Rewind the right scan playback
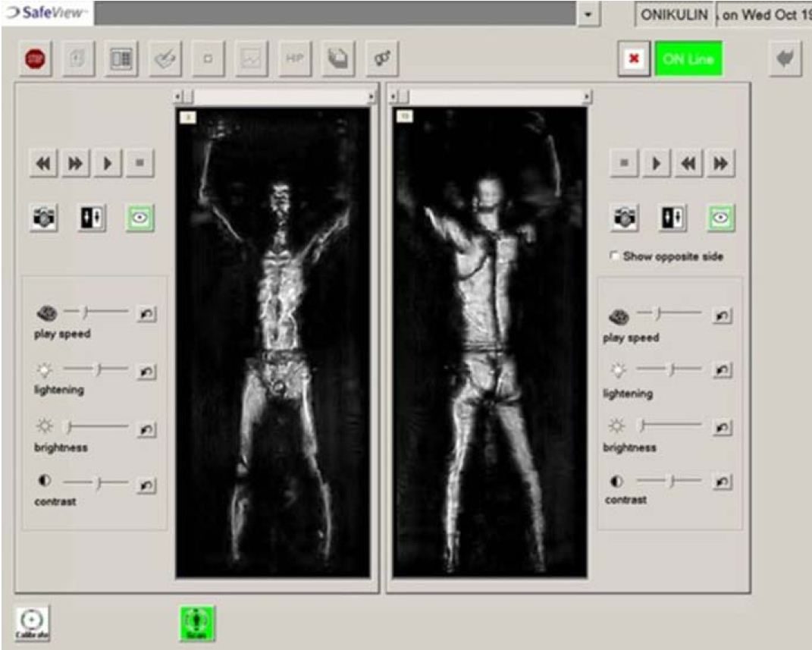Screen dimensions: 812x650 pyautogui.click(x=688, y=164)
